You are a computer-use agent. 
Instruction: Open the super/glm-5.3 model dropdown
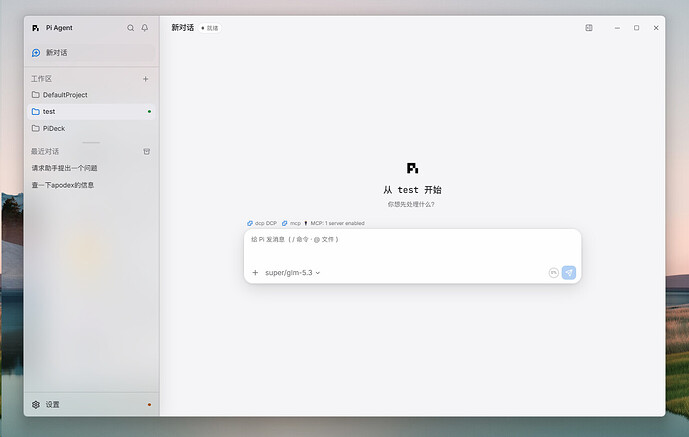click(293, 273)
